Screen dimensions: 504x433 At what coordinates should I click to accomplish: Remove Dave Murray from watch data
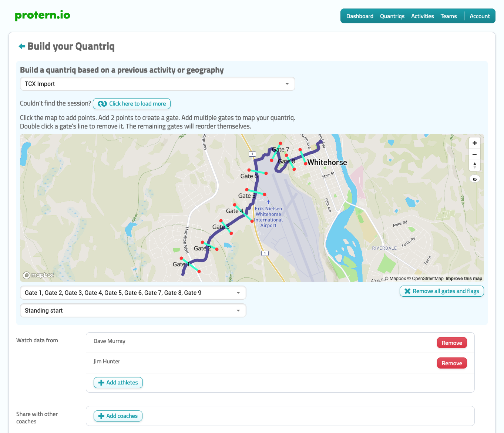coord(451,343)
